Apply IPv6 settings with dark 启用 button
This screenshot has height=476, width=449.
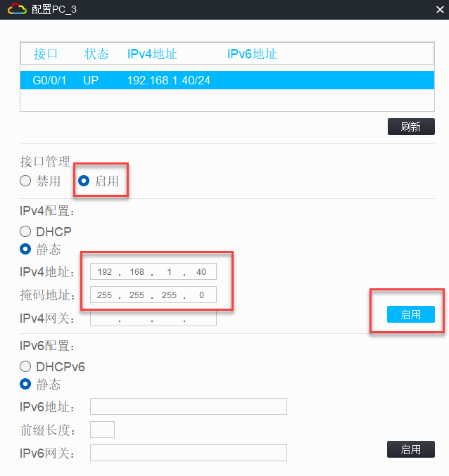[x=411, y=449]
